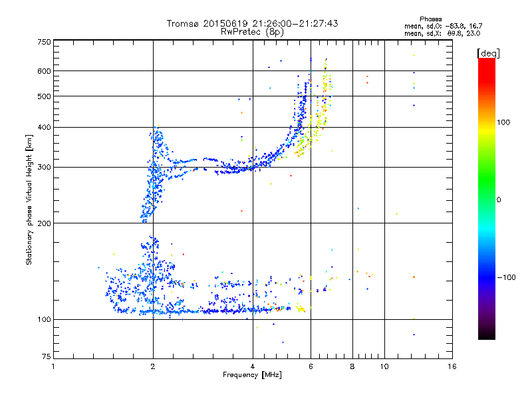Click the x-axis '8' tick label
The width and height of the screenshot is (532, 399).
coord(352,366)
